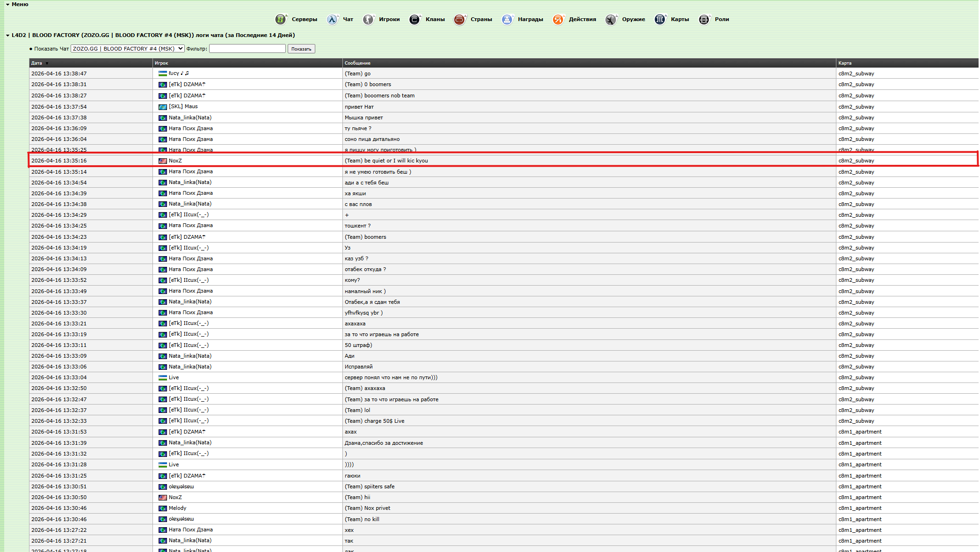Click the Серверы icon in the navigation bar

281,19
